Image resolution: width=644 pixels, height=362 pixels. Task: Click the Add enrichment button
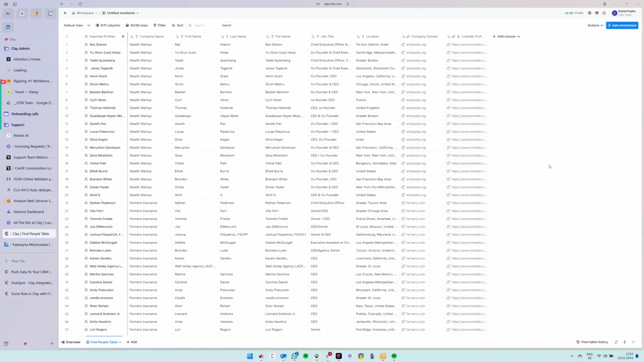click(x=622, y=26)
